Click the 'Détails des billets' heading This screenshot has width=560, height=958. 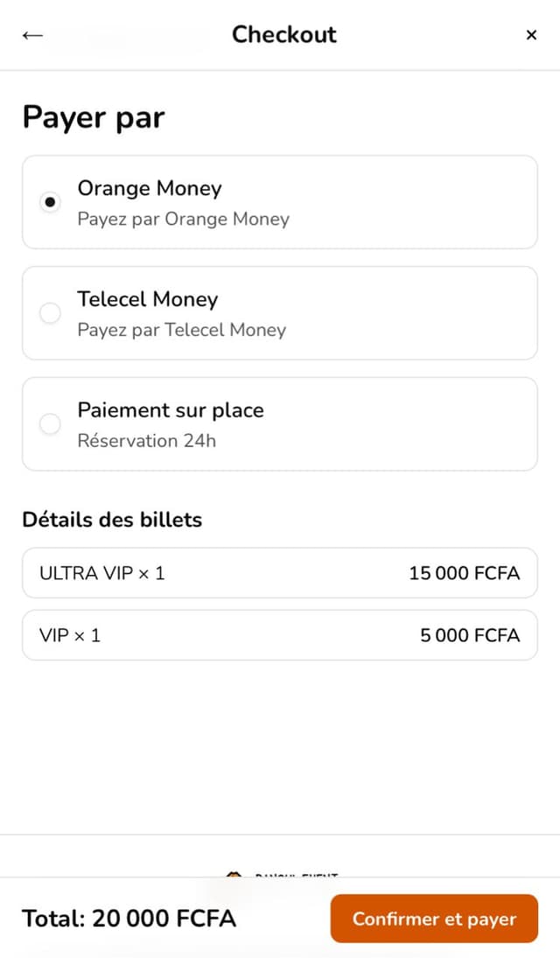(112, 520)
